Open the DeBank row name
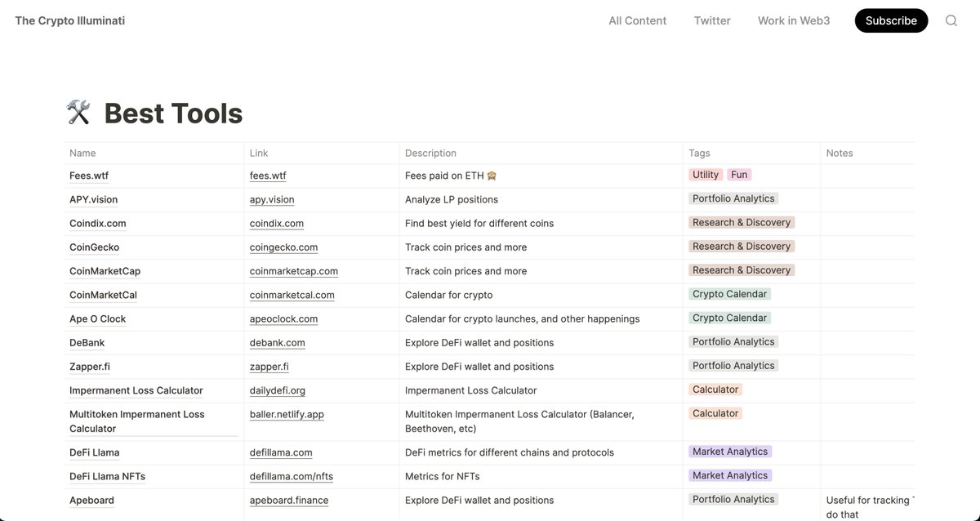980x521 pixels. (87, 342)
